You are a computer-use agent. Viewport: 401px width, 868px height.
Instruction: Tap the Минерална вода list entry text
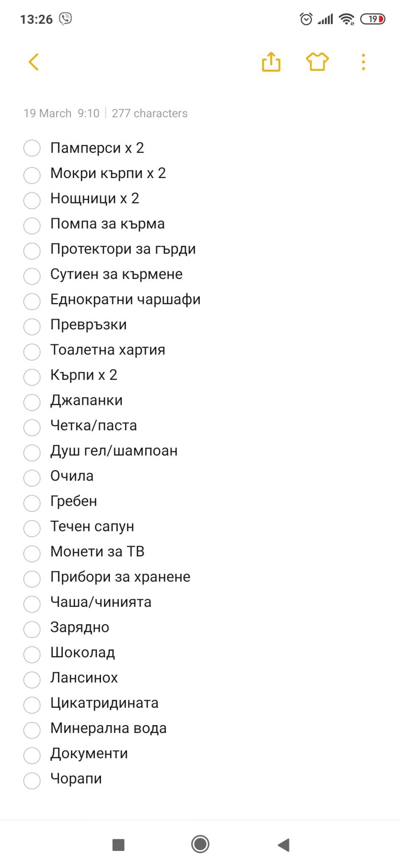coord(109,728)
